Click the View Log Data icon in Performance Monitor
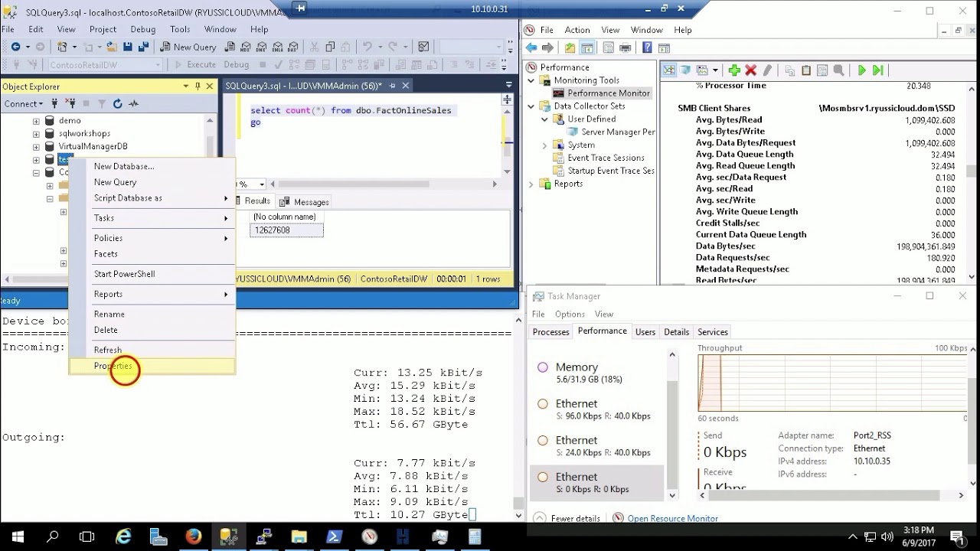980x551 pixels. 685,70
